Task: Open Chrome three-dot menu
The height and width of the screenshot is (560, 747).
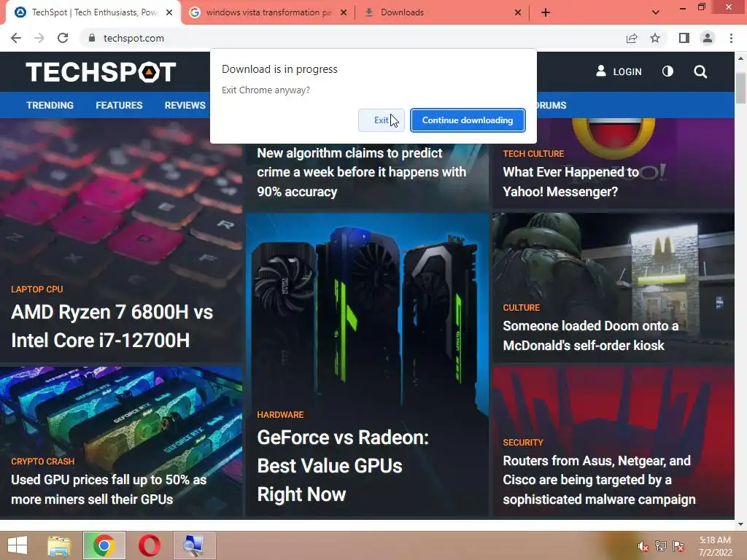Action: (x=731, y=38)
